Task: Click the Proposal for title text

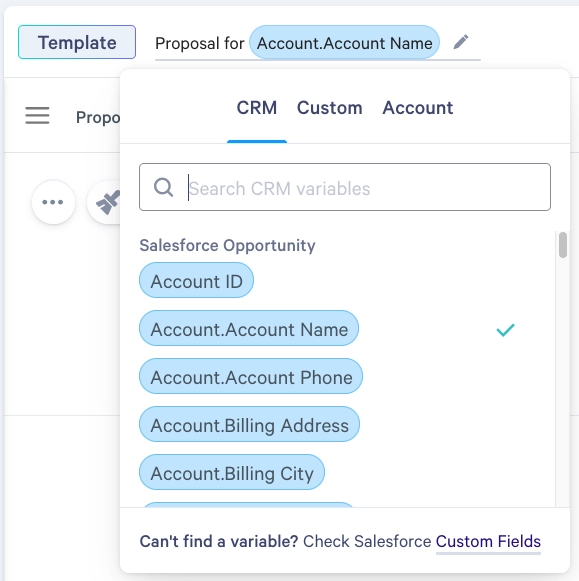Action: click(200, 43)
